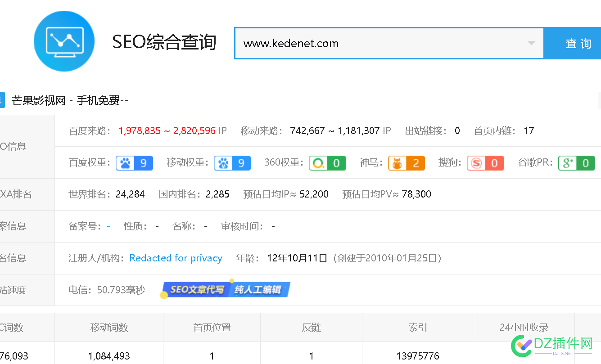The width and height of the screenshot is (601, 364).
Task: Click the 电信: 50.793毫秒 speed text
Action: click(107, 290)
